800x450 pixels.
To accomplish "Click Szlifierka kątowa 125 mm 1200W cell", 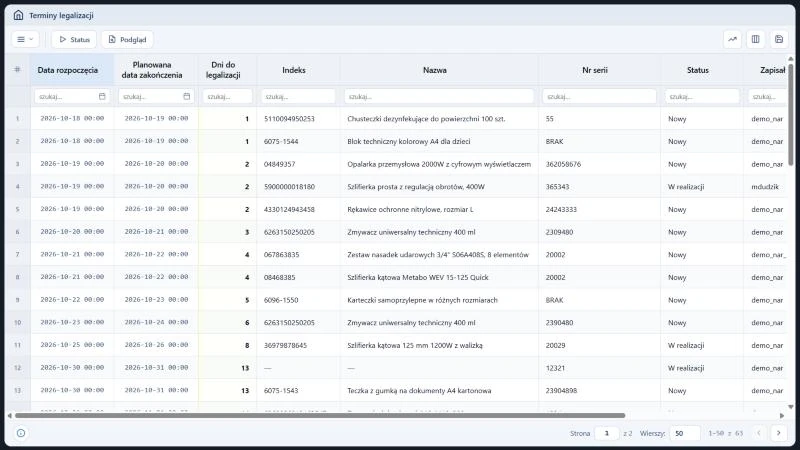I will [439, 345].
